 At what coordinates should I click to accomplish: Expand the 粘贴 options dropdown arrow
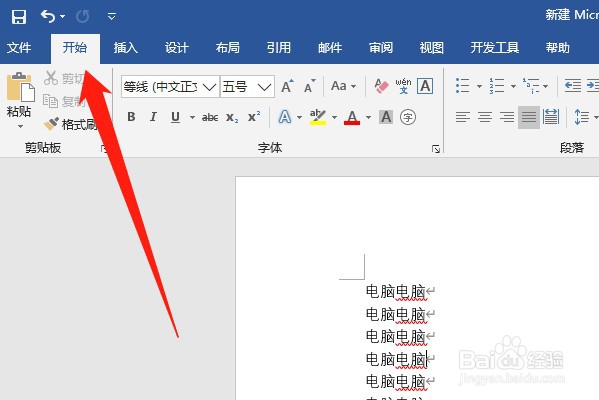point(20,126)
